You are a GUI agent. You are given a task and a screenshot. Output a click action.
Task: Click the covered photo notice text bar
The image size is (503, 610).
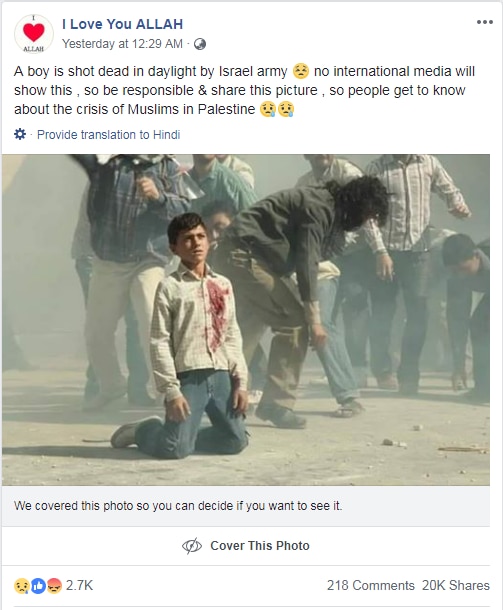coord(246,506)
